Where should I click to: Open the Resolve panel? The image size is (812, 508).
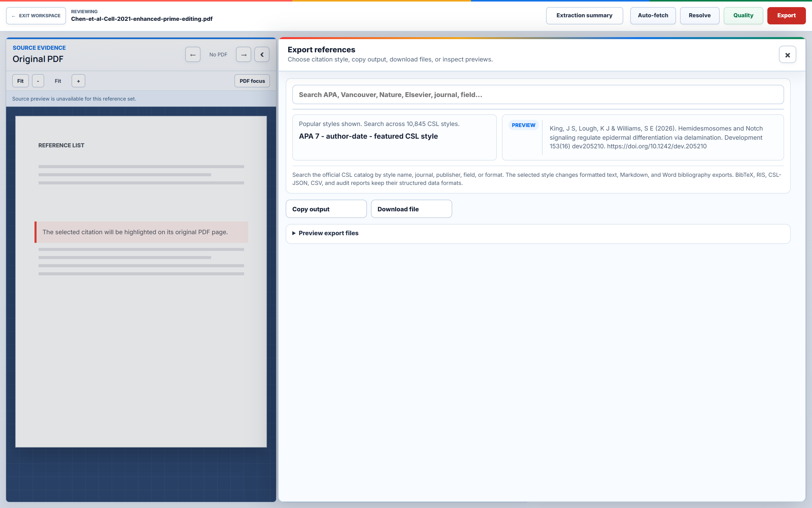tap(699, 16)
